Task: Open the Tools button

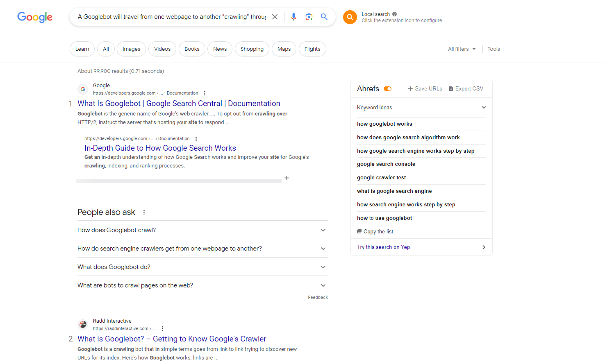Action: pos(494,49)
